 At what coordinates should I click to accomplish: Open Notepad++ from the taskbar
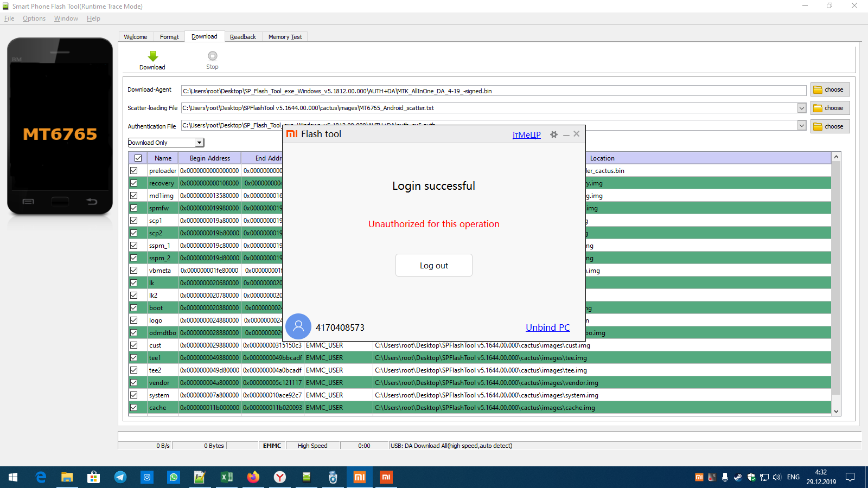tap(200, 477)
